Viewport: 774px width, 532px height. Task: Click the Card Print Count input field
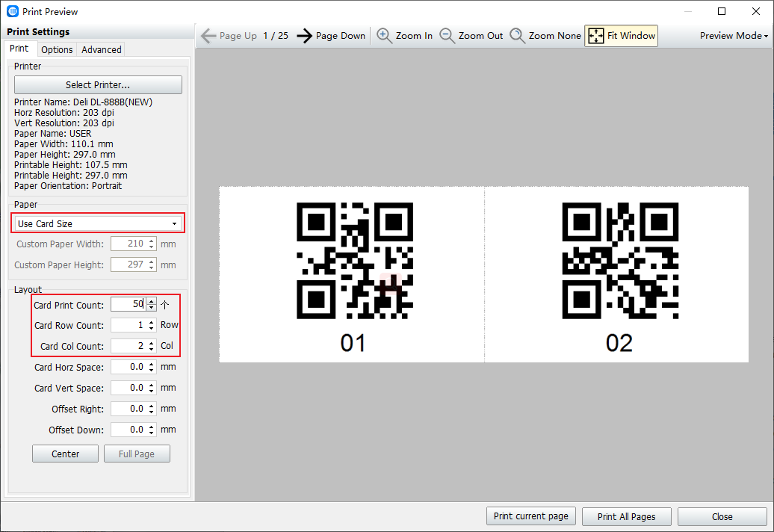(129, 305)
